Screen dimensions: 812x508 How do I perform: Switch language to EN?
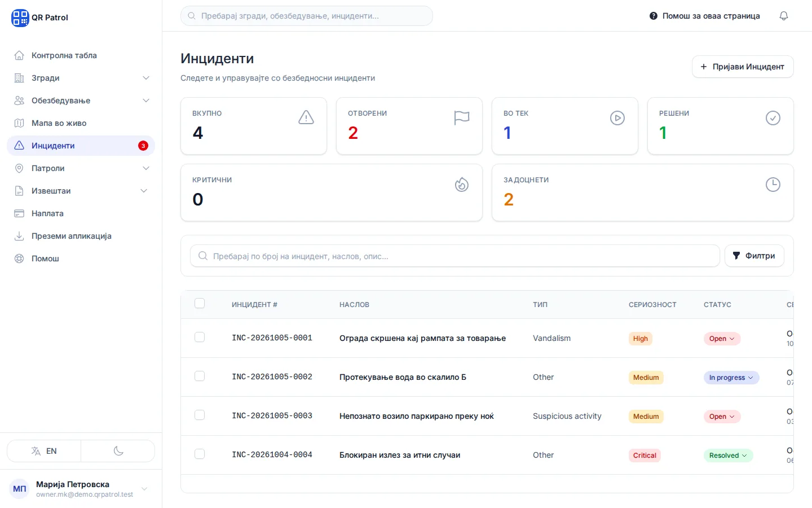point(44,451)
